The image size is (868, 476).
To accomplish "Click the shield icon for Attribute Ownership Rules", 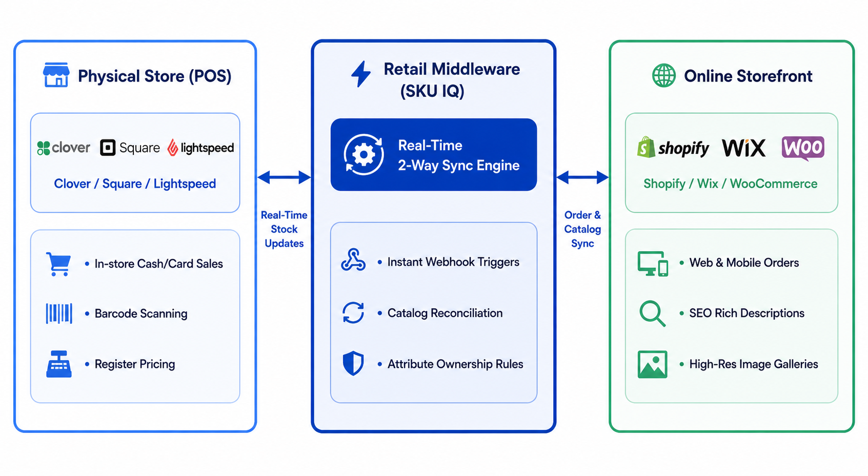I will [x=353, y=363].
